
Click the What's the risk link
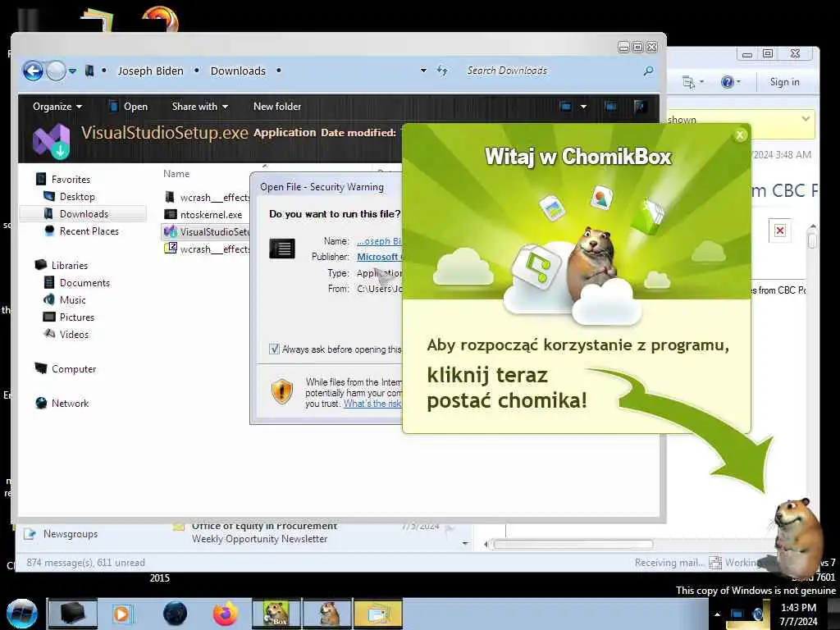click(x=372, y=404)
